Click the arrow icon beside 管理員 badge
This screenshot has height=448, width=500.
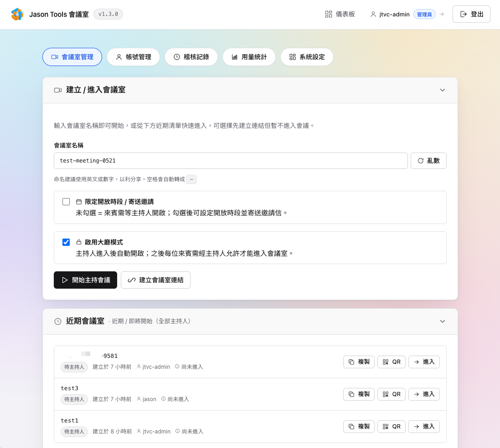tap(442, 14)
